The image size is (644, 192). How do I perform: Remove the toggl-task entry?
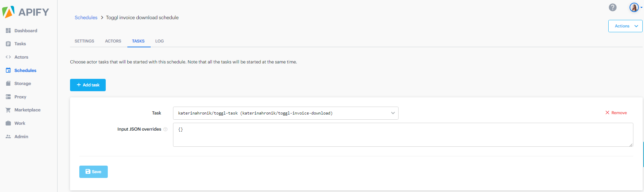(x=616, y=112)
